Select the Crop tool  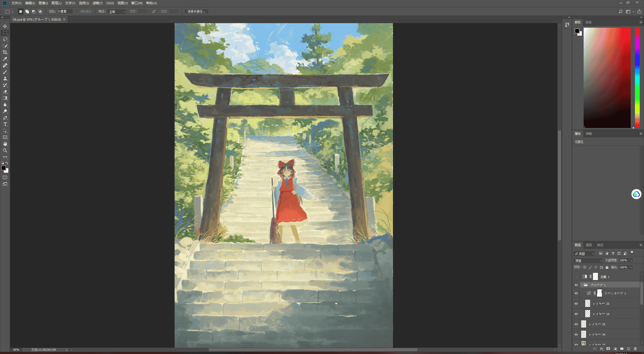tap(5, 52)
